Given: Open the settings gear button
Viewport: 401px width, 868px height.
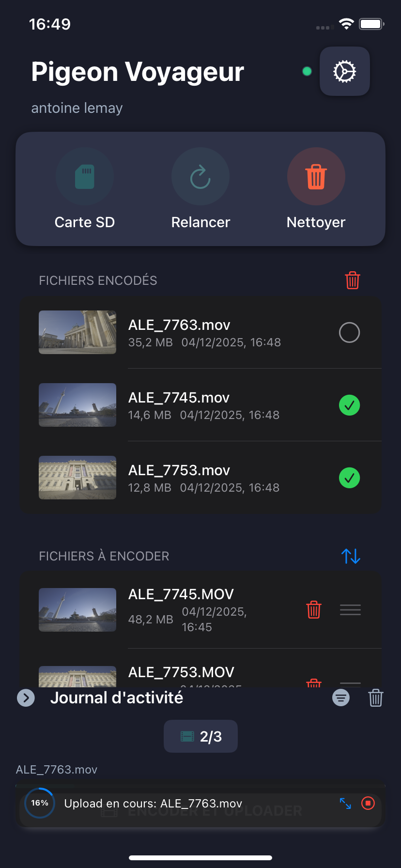Looking at the screenshot, I should 344,71.
